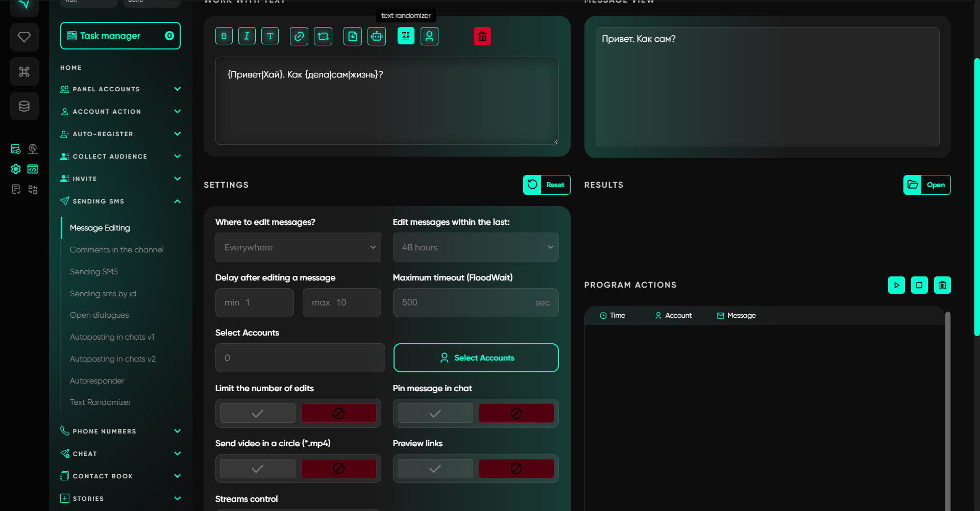
Task: Expand the Panel Accounts menu section
Action: coord(120,89)
